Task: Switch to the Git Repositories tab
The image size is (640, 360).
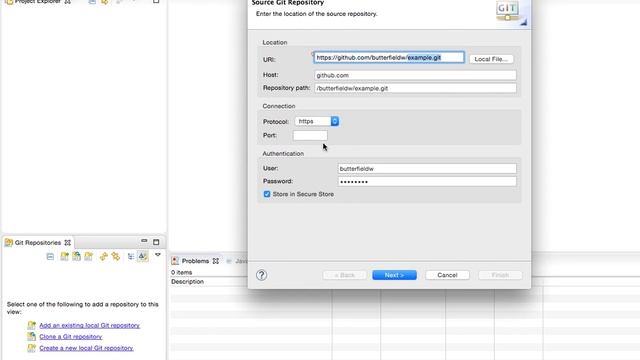Action: click(x=38, y=242)
